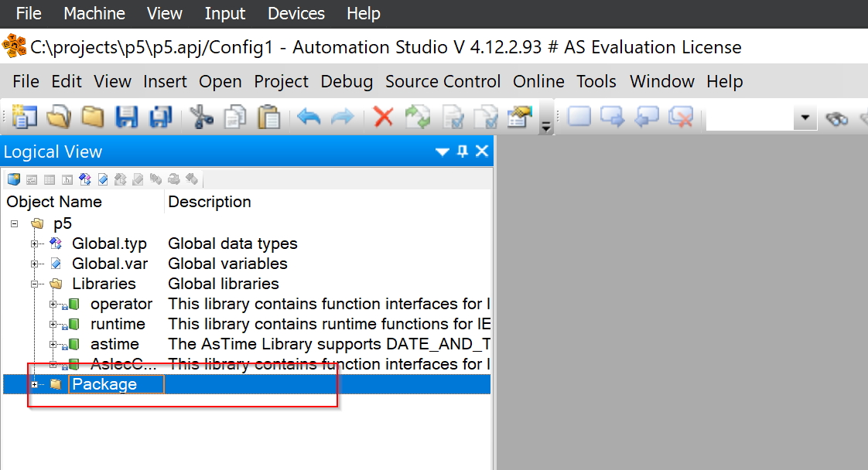Viewport: 868px width, 470px height.
Task: Collapse the p5 project root node
Action: [x=15, y=223]
